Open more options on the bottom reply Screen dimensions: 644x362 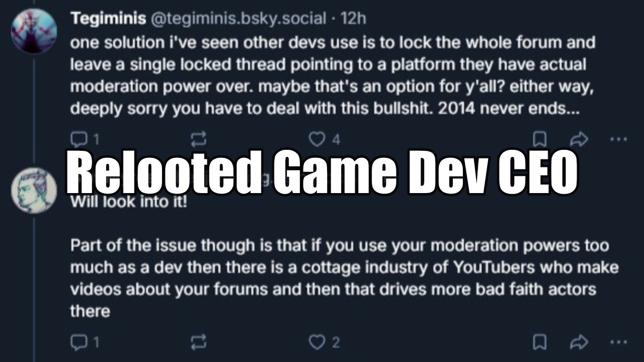point(618,342)
